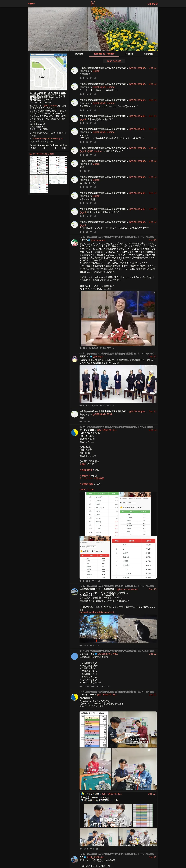This screenshot has height=868, width=186.
Task: Go to the nitter home link
Action: point(31,4)
